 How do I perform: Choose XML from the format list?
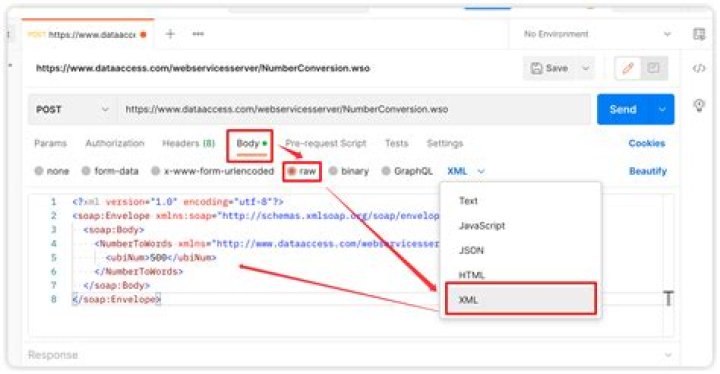coord(521,300)
